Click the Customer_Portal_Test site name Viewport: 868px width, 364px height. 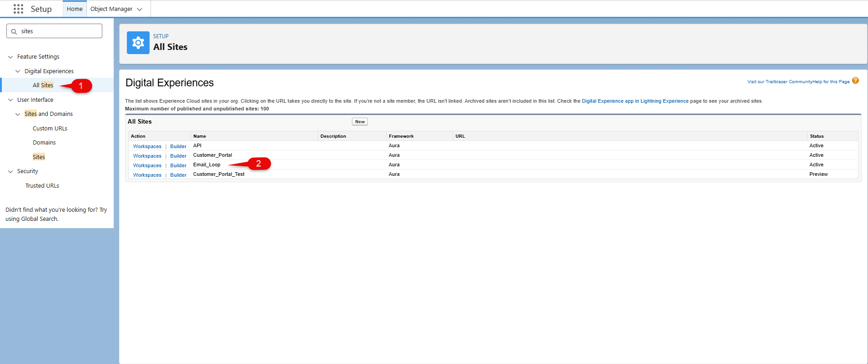point(219,174)
